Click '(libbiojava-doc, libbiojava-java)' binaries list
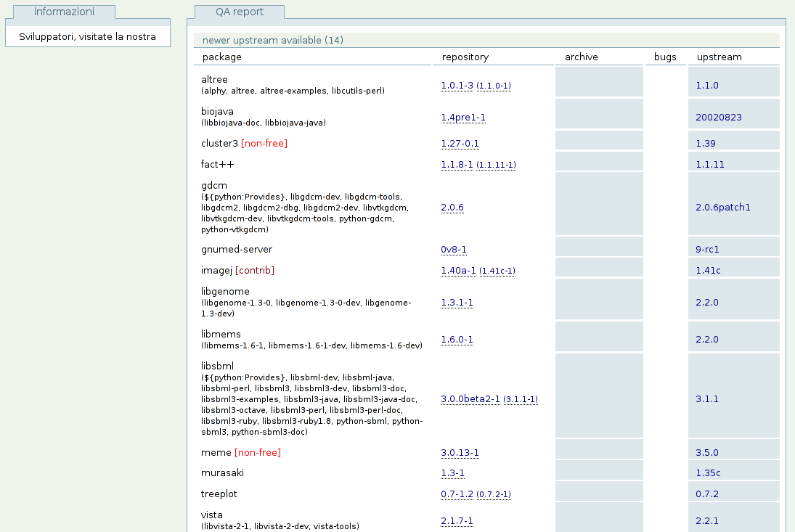This screenshot has width=795, height=532. pyautogui.click(x=263, y=123)
